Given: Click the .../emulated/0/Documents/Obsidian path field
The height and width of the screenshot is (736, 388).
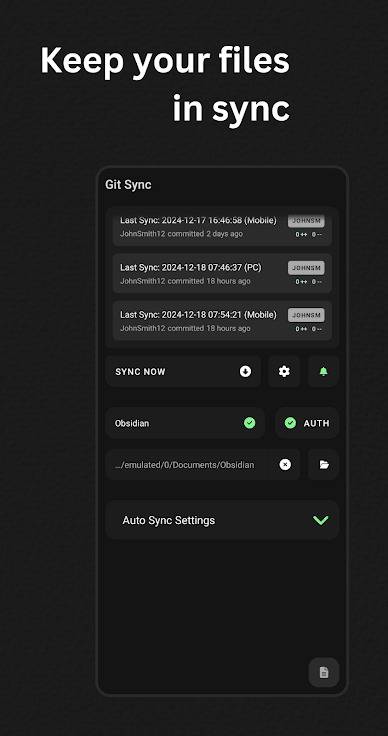Looking at the screenshot, I should tap(203, 464).
